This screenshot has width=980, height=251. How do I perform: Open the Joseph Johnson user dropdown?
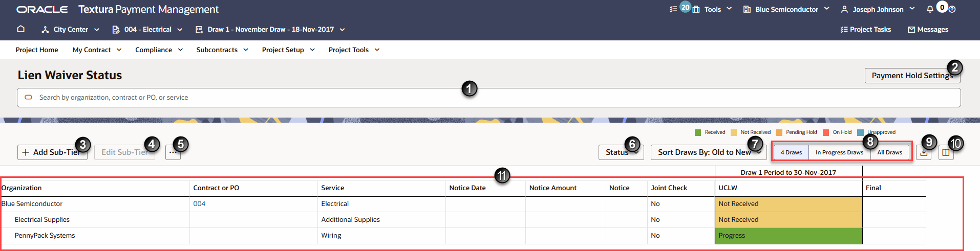(x=912, y=9)
